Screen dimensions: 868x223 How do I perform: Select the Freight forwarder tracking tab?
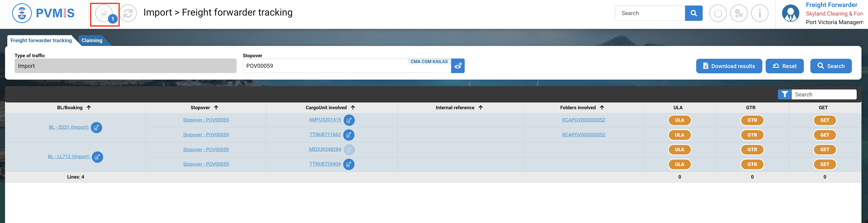(x=41, y=40)
